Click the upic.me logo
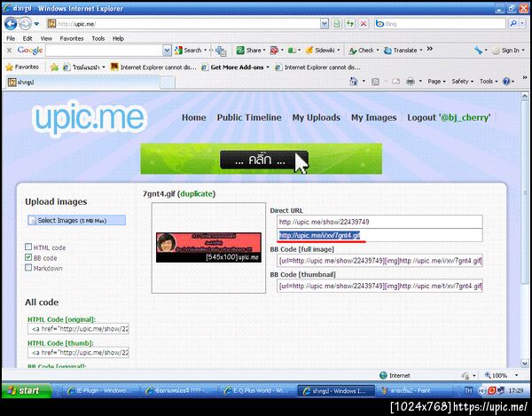Image resolution: width=532 pixels, height=416 pixels. (90, 117)
